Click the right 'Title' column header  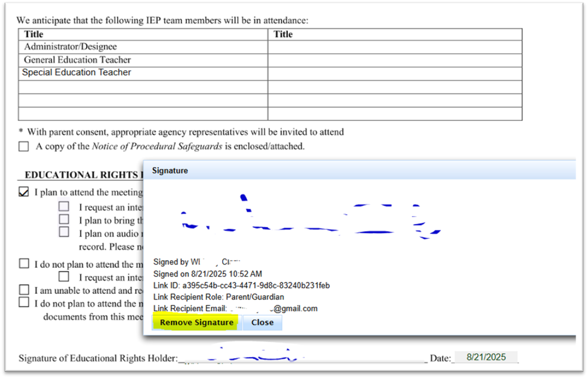pos(395,35)
